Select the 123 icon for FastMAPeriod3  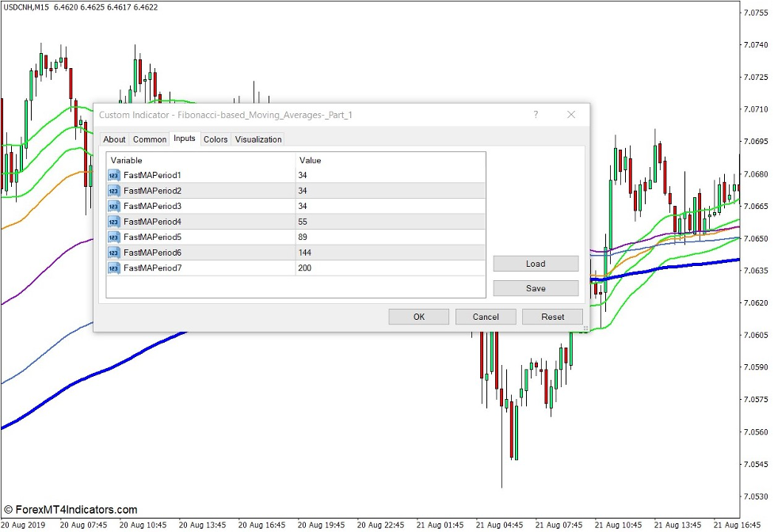point(112,206)
